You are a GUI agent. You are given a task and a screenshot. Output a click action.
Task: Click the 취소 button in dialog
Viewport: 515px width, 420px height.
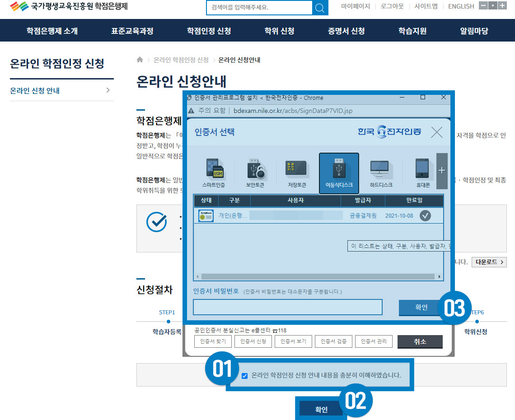420,341
